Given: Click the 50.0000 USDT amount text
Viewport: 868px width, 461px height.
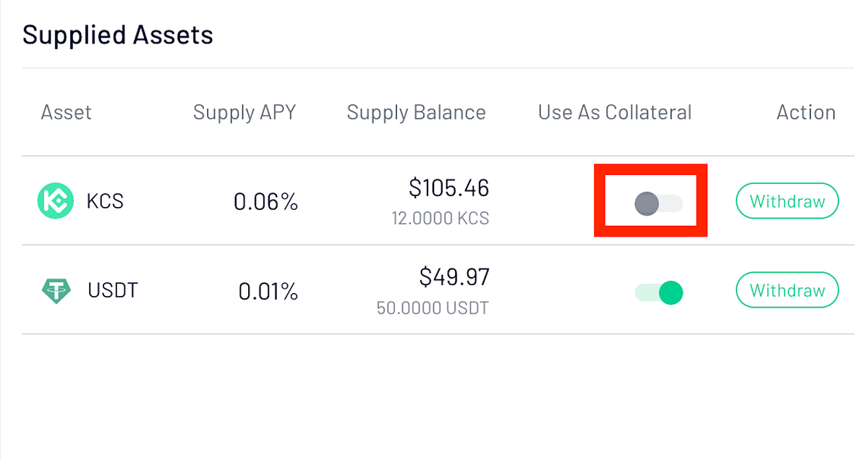Looking at the screenshot, I should coord(433,308).
